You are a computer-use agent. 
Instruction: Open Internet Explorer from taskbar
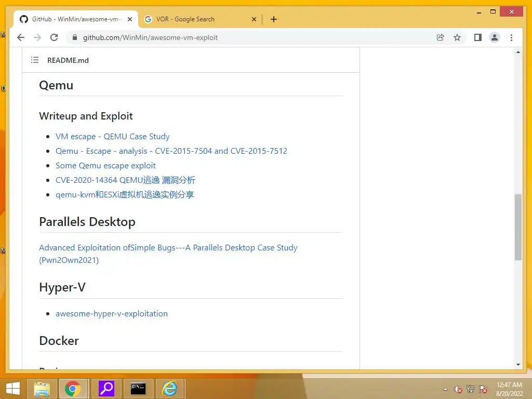click(169, 389)
